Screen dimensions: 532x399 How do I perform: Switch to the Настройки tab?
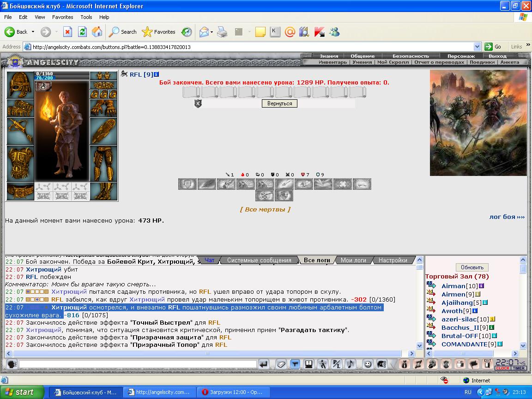393,260
